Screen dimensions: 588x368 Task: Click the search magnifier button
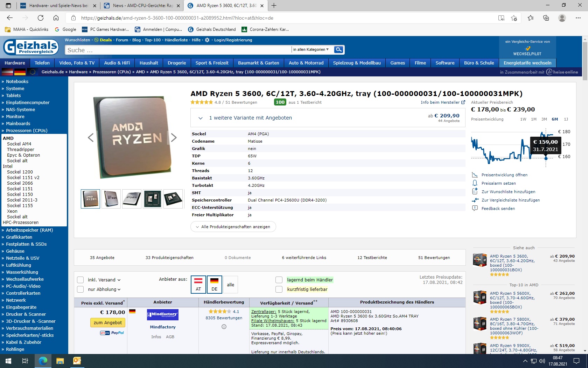click(338, 50)
